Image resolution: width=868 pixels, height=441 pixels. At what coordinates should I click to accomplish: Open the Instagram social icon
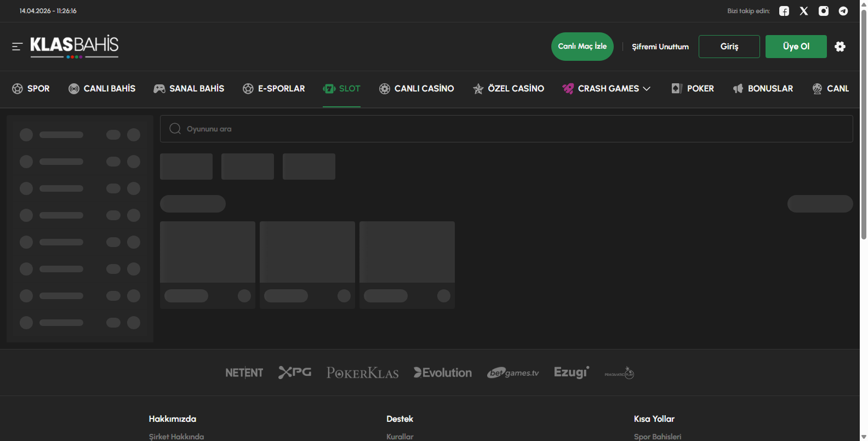[824, 11]
